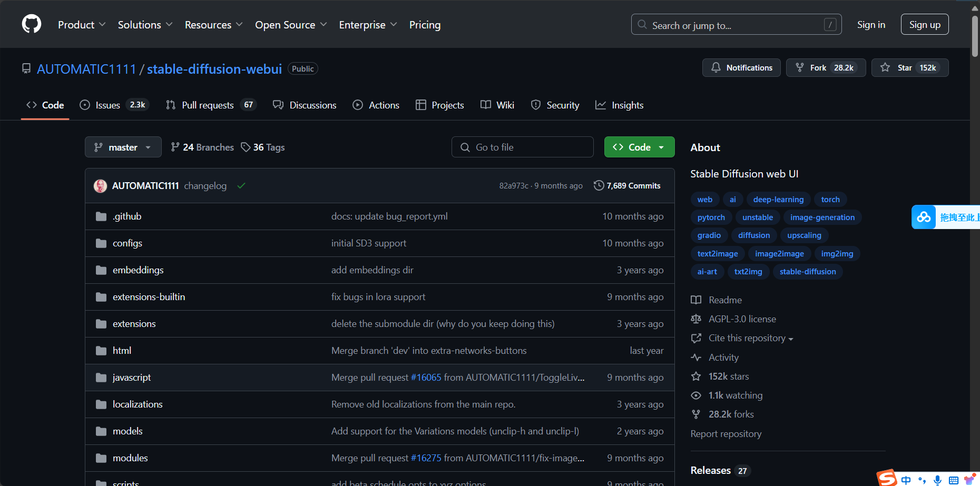
Task: Click the javascript folder icon
Action: coord(101,378)
